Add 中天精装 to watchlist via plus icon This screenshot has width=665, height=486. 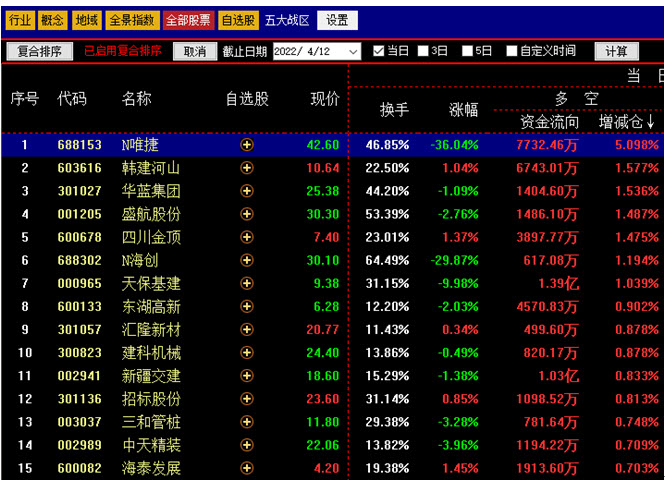click(x=246, y=445)
